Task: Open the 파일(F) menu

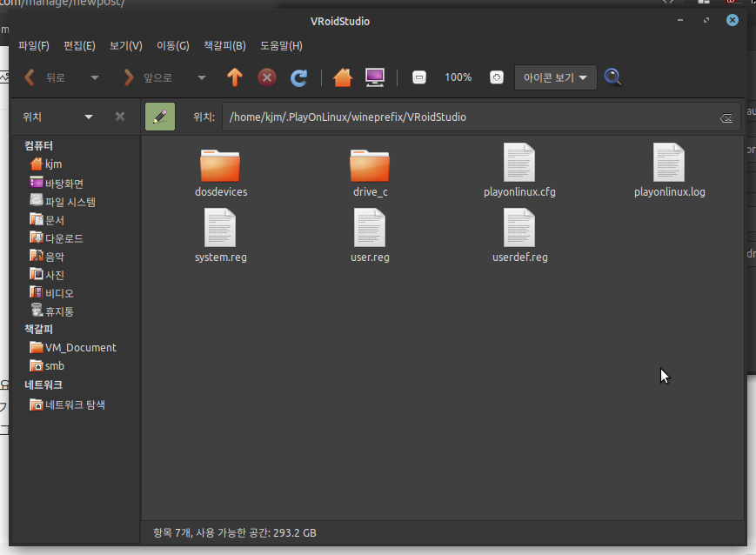Action: click(34, 46)
